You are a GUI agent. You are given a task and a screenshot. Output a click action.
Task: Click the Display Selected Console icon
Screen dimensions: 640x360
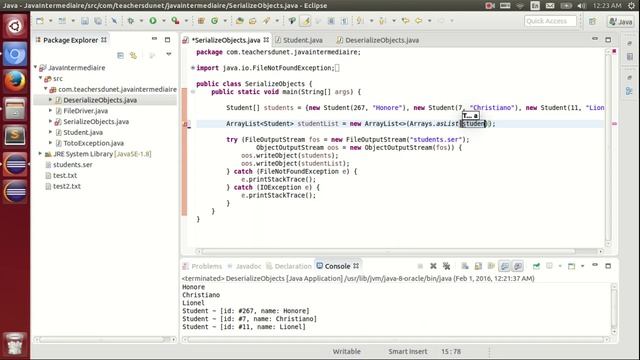click(x=549, y=266)
